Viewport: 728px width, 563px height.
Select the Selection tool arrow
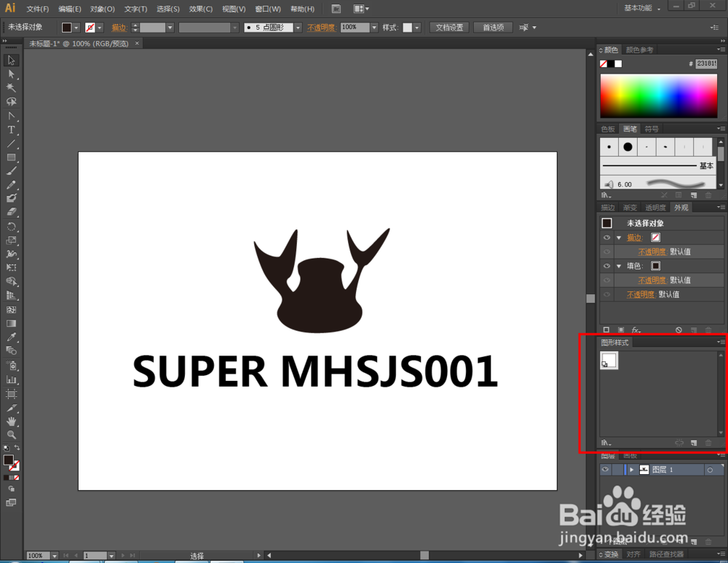[x=11, y=60]
